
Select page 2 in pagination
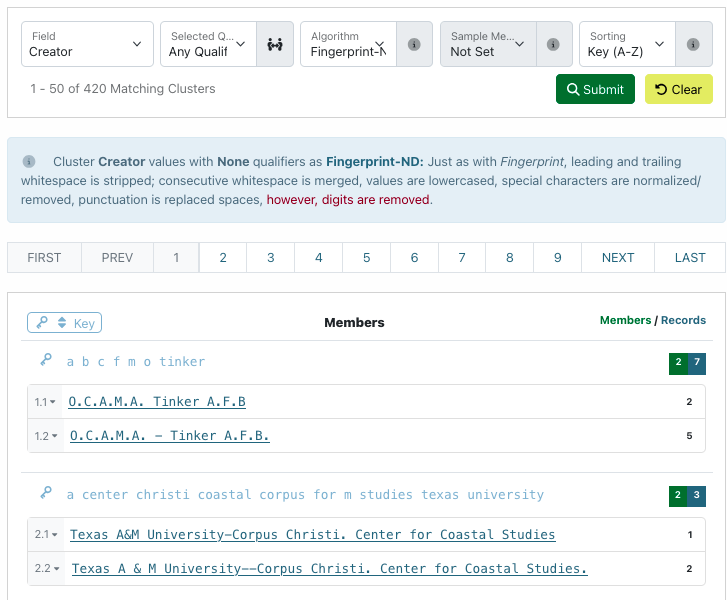pyautogui.click(x=223, y=257)
